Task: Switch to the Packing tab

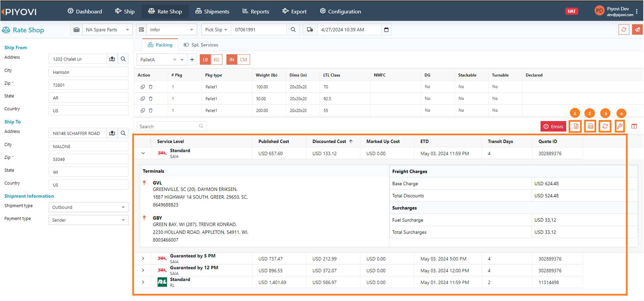Action: click(x=160, y=45)
